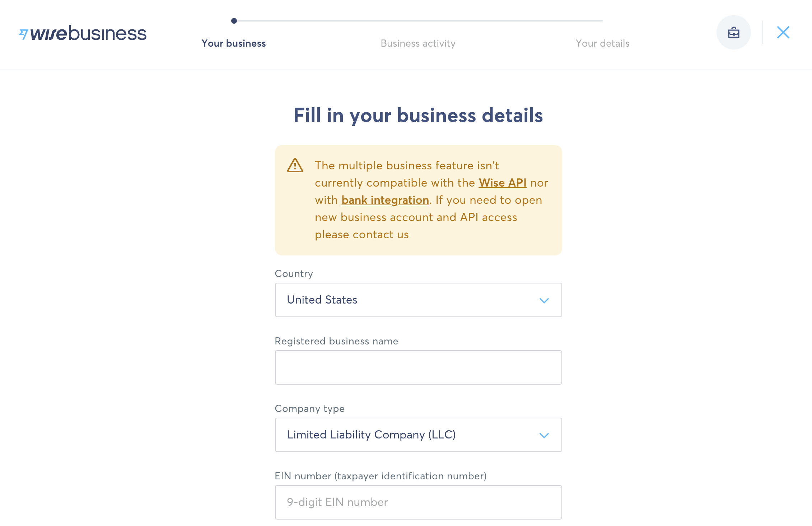The height and width of the screenshot is (526, 812).
Task: Open the bank integration link
Action: (x=385, y=200)
